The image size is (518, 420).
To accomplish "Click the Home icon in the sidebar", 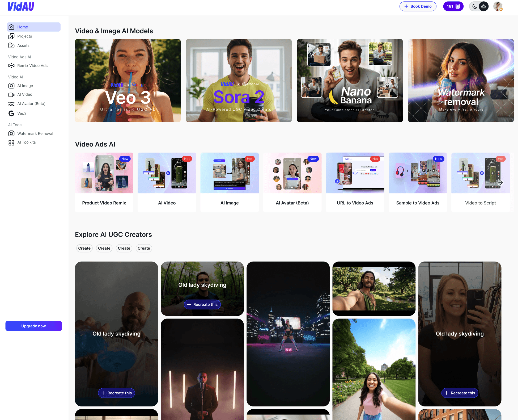I will point(11,27).
